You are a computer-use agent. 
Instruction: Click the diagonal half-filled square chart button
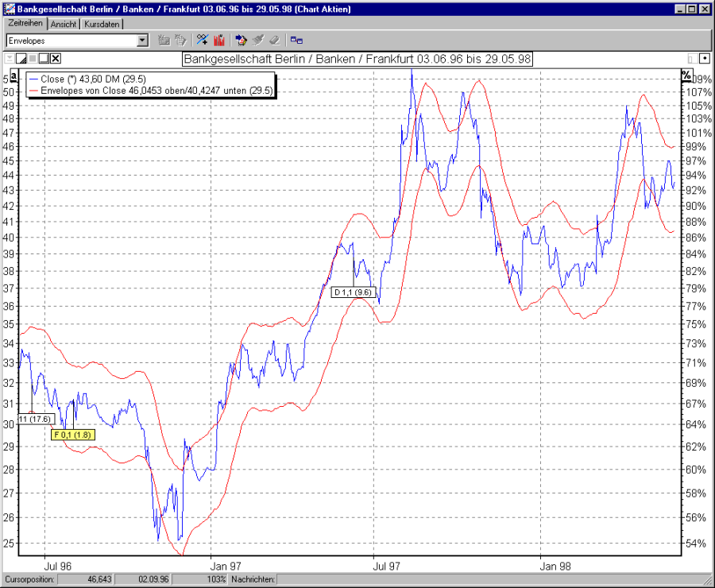(21, 58)
